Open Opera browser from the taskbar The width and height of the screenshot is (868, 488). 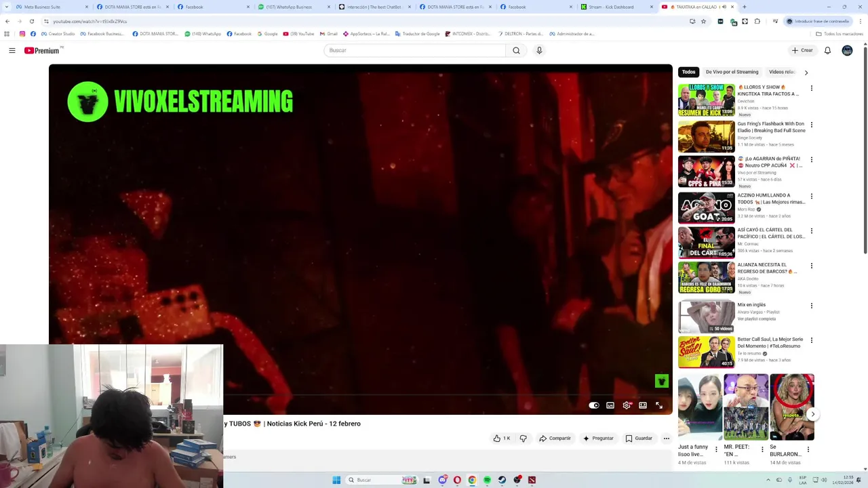tap(457, 480)
